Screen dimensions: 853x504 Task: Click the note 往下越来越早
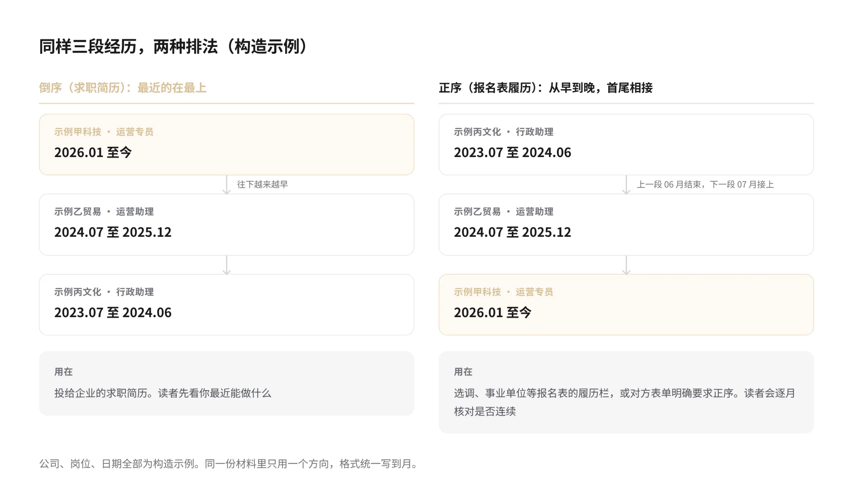click(x=262, y=184)
